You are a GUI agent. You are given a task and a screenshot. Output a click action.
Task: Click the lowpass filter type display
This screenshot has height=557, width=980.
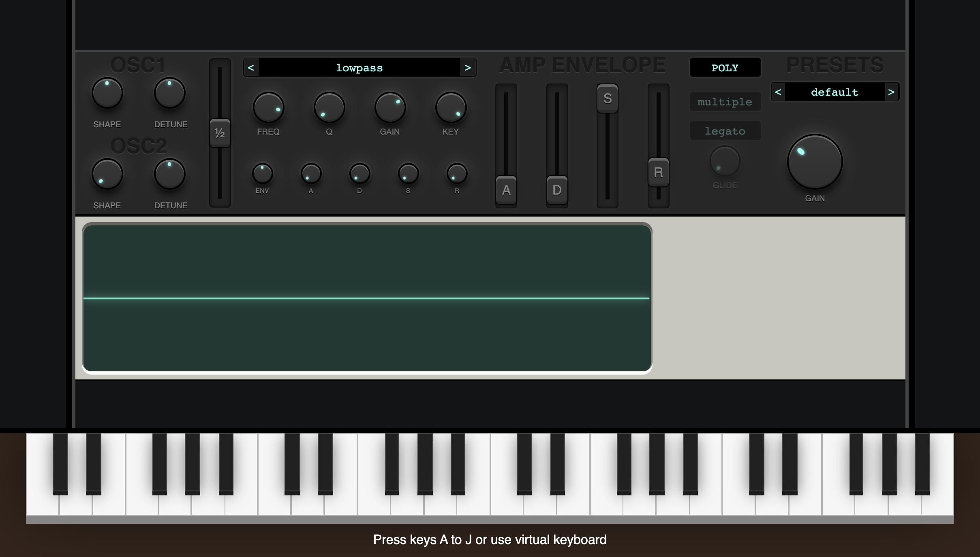[359, 68]
